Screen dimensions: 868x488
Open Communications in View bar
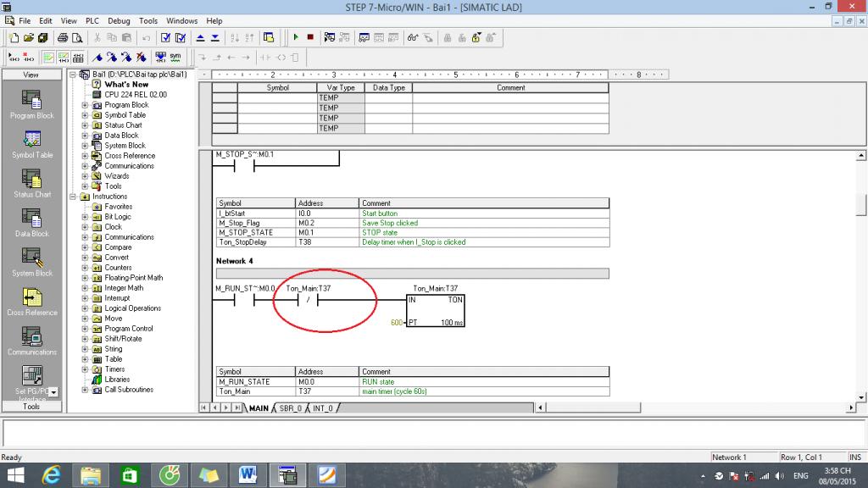coord(31,341)
